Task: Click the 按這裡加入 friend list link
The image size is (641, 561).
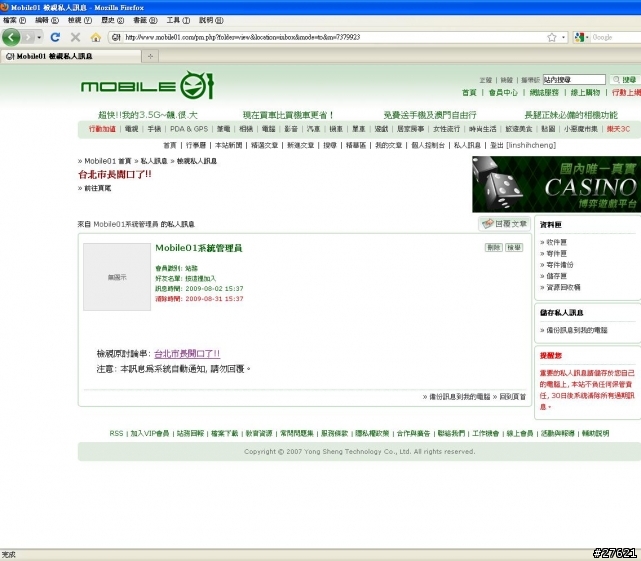Action: [x=200, y=278]
